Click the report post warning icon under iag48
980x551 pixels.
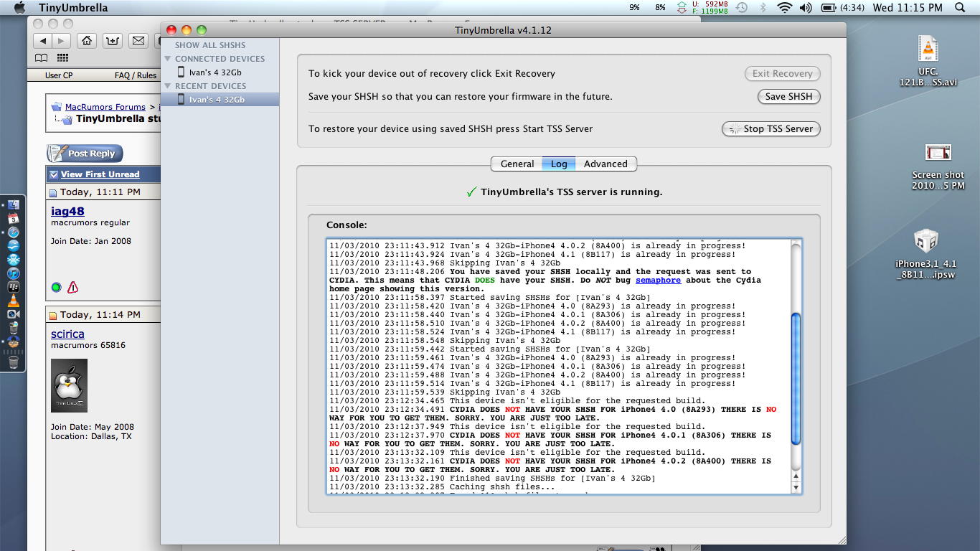[72, 288]
